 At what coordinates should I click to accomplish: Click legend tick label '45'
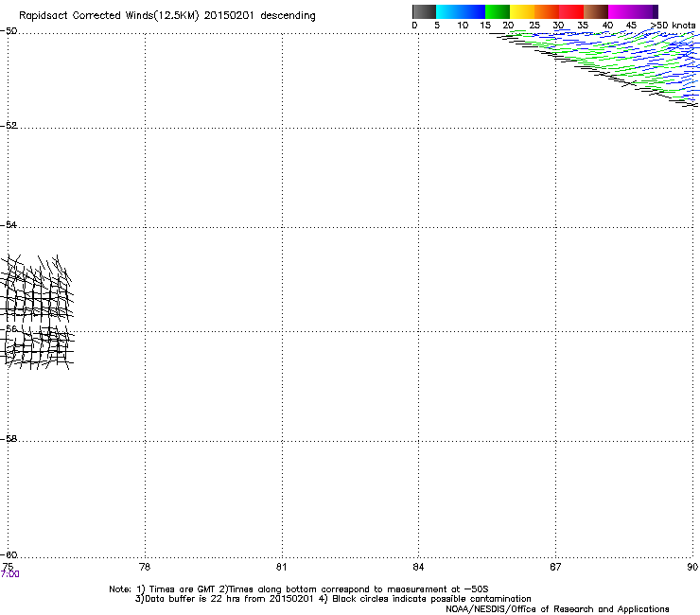(631, 26)
